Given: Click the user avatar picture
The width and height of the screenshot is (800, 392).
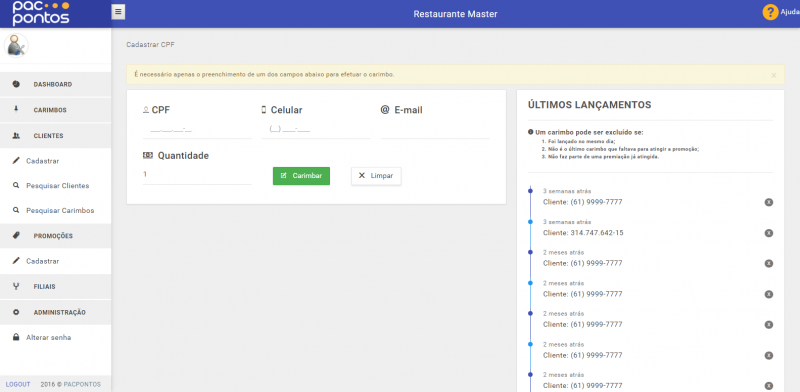Looking at the screenshot, I should [16, 46].
